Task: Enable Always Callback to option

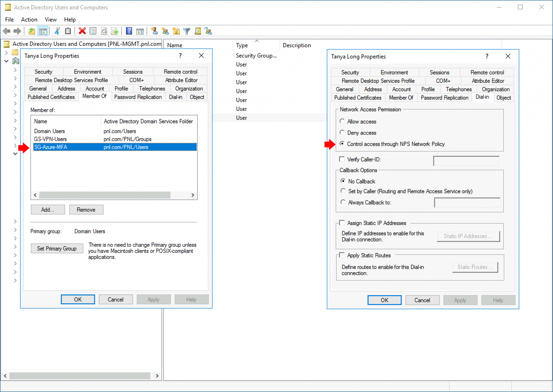Action: [343, 202]
